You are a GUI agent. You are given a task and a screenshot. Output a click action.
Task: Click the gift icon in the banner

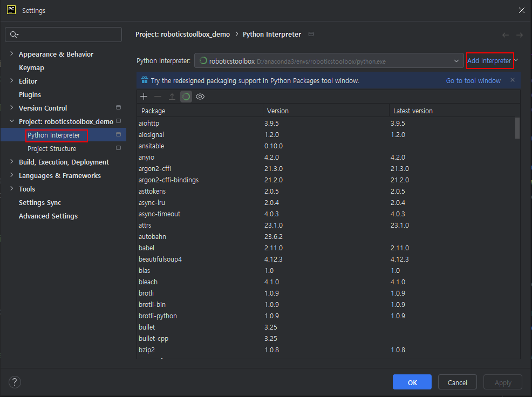click(x=145, y=80)
